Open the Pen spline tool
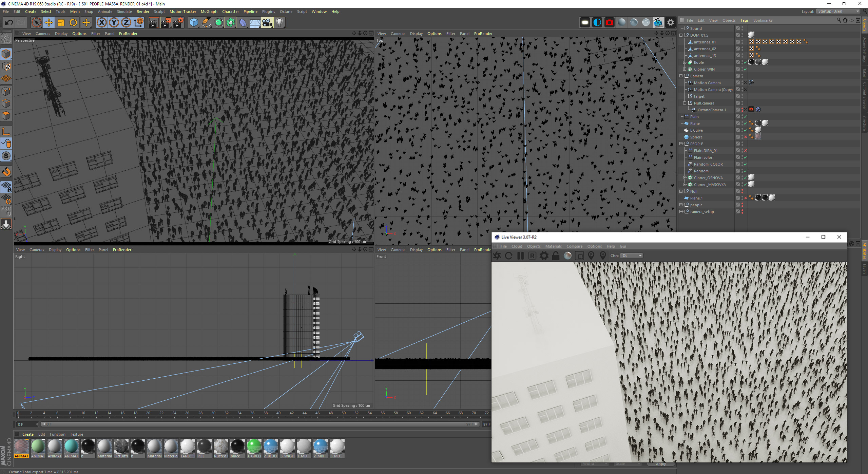Viewport: 868px width, 474px height. [206, 23]
